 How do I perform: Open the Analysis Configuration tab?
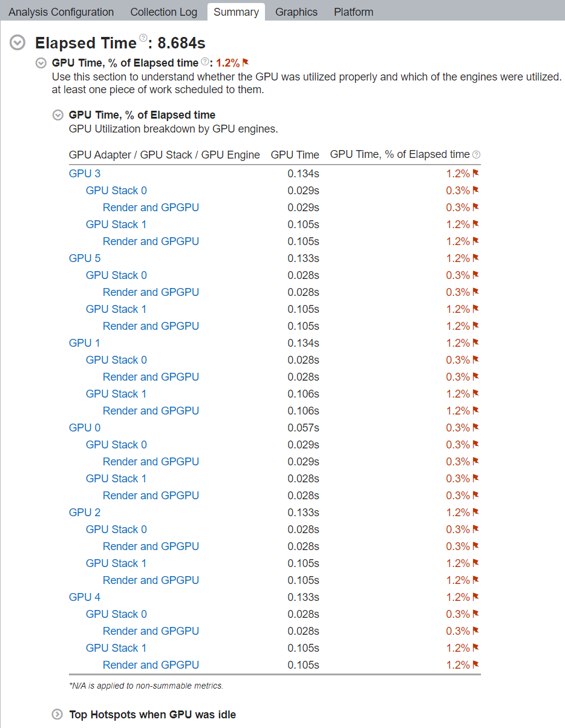(61, 12)
